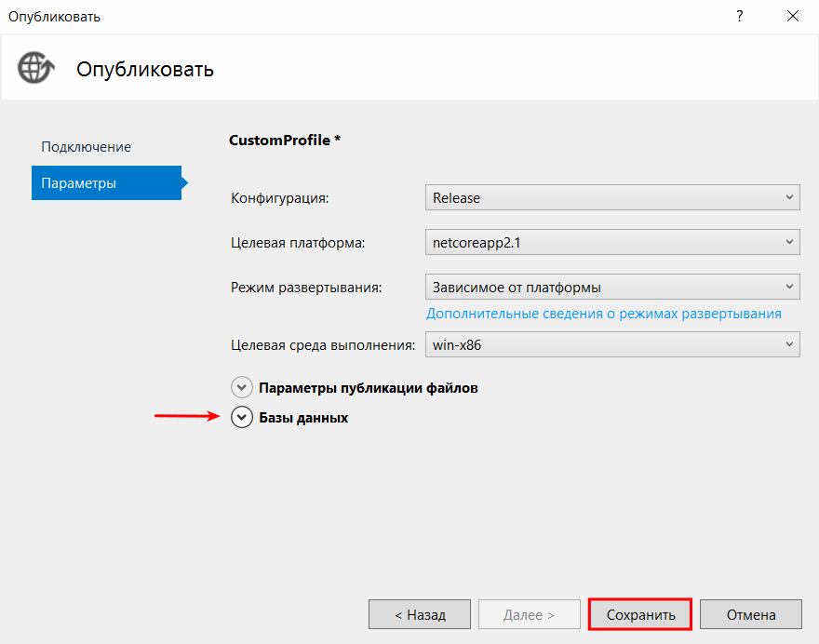Switch to the Подключение step
The image size is (819, 644).
point(86,146)
